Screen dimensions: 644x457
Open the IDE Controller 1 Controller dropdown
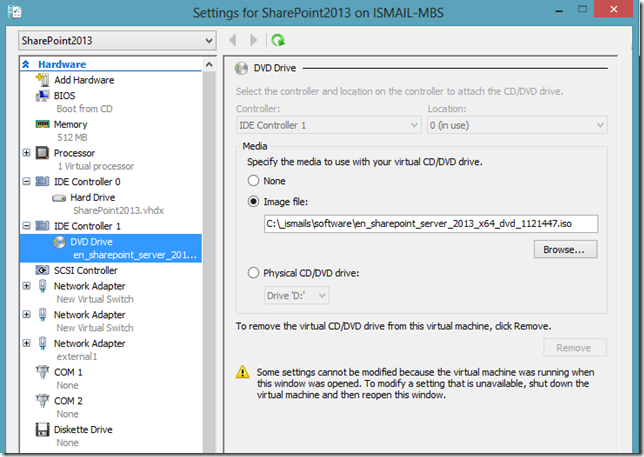click(x=329, y=125)
